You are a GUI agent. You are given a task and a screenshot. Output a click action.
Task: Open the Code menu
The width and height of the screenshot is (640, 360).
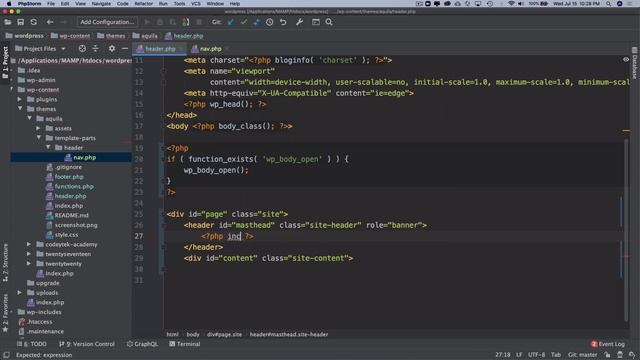point(122,4)
